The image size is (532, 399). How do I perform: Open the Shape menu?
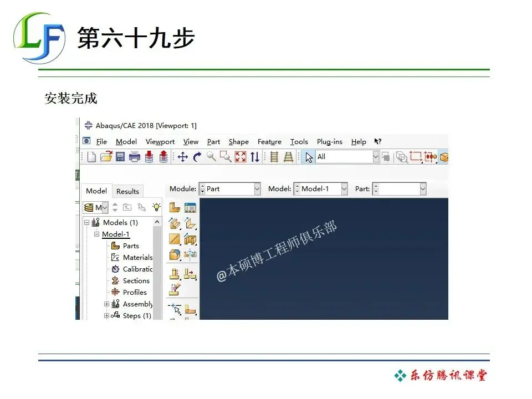coord(238,142)
